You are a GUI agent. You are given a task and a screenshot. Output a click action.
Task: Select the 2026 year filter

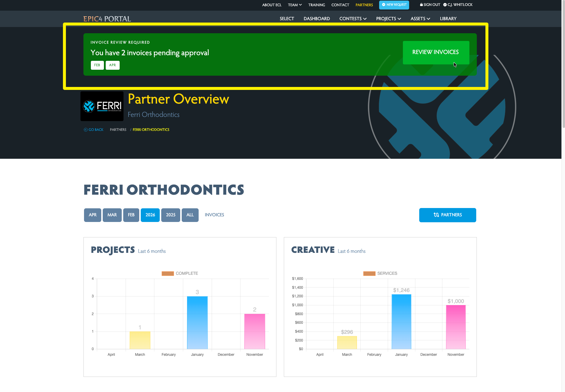150,215
